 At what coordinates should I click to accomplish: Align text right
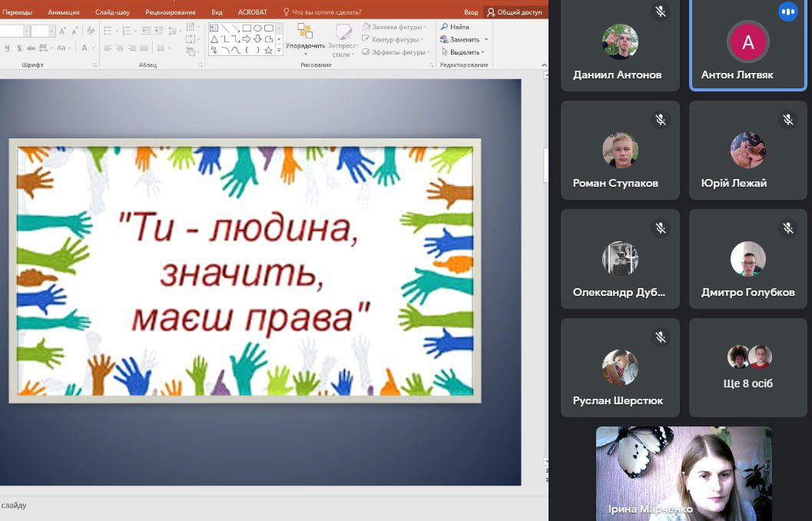132,48
